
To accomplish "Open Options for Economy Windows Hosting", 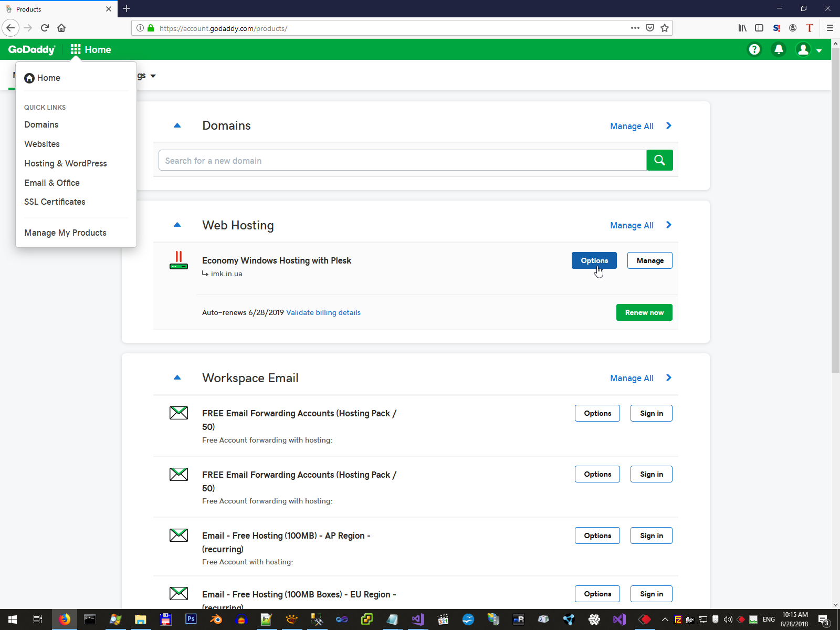I will (x=594, y=260).
